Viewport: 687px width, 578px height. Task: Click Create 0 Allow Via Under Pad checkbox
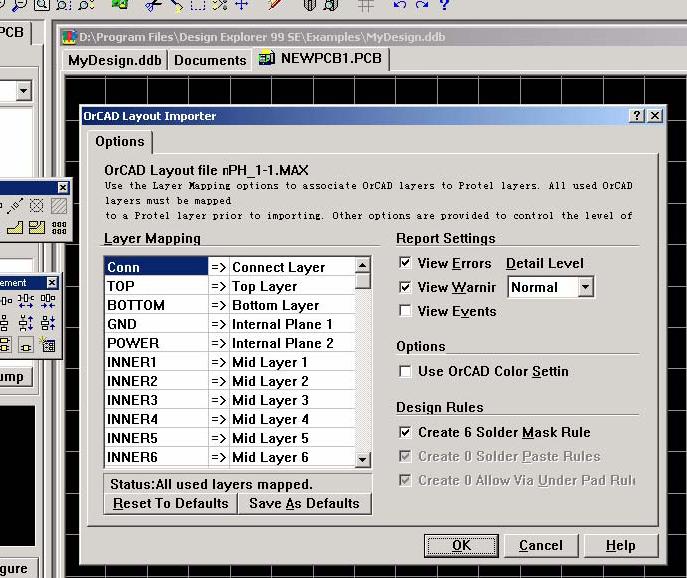[x=405, y=480]
